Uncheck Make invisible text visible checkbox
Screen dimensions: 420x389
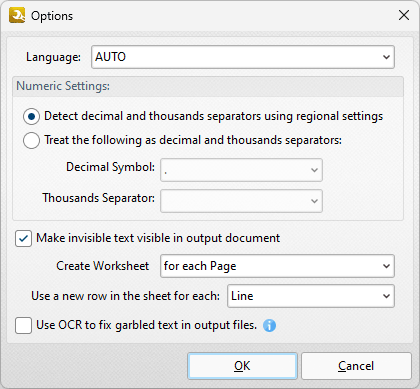point(23,239)
